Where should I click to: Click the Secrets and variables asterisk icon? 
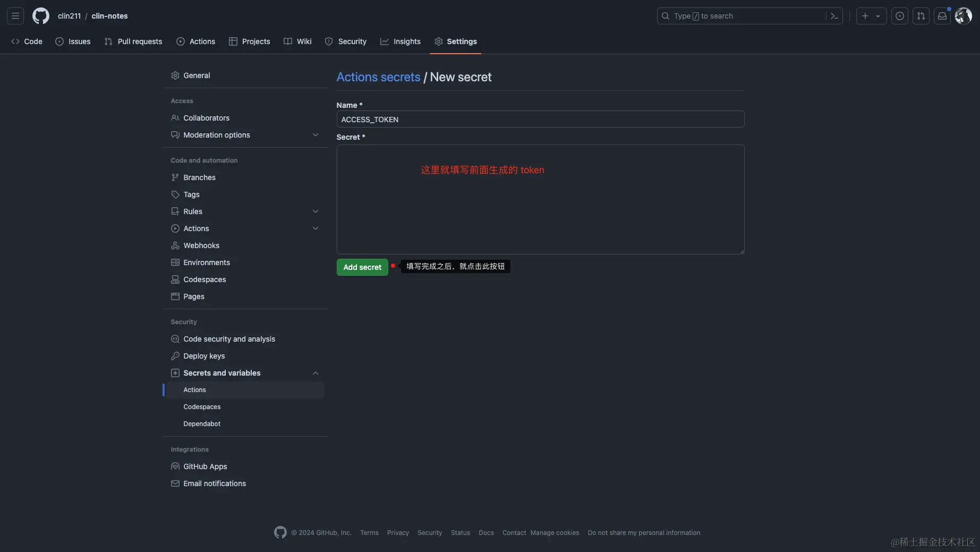175,373
